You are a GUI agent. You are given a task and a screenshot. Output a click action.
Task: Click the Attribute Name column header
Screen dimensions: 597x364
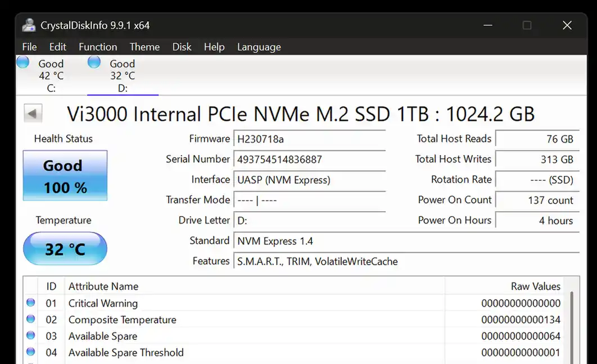click(255, 286)
